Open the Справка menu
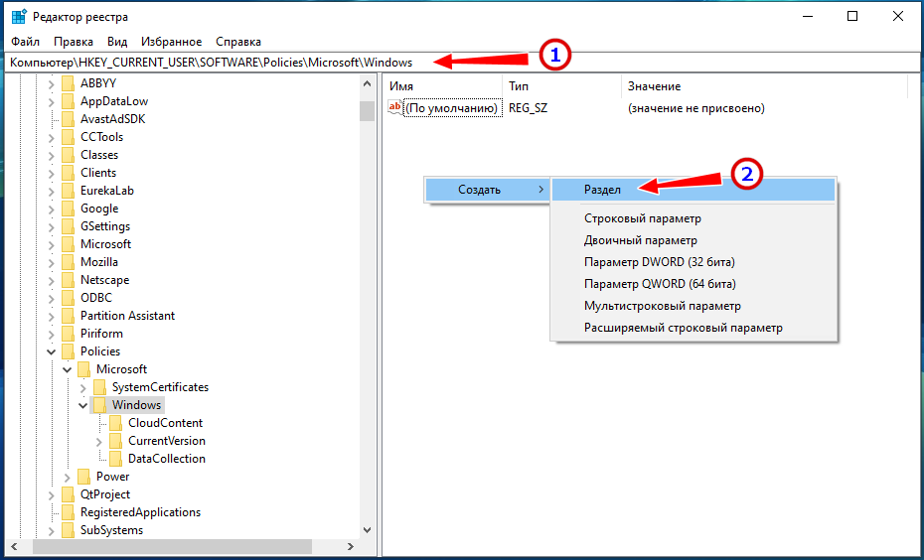 point(238,42)
